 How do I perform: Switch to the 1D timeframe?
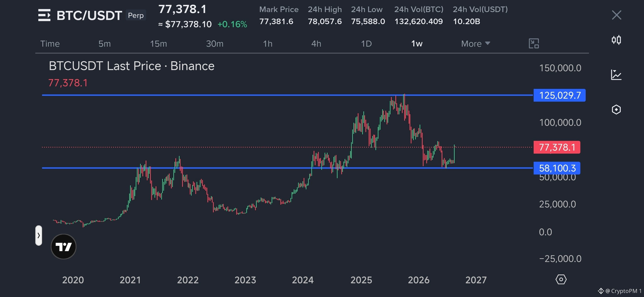366,44
